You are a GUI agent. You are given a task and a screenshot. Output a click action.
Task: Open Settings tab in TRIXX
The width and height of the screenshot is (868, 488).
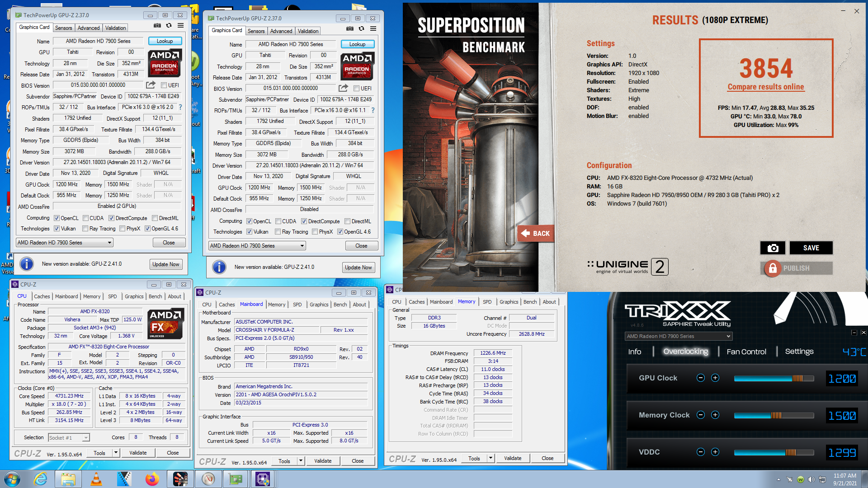[x=799, y=352]
